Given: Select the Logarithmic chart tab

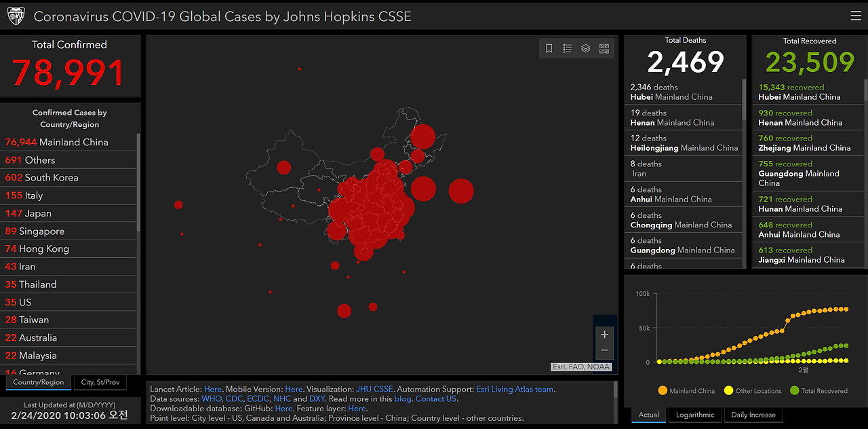Looking at the screenshot, I should pos(695,415).
